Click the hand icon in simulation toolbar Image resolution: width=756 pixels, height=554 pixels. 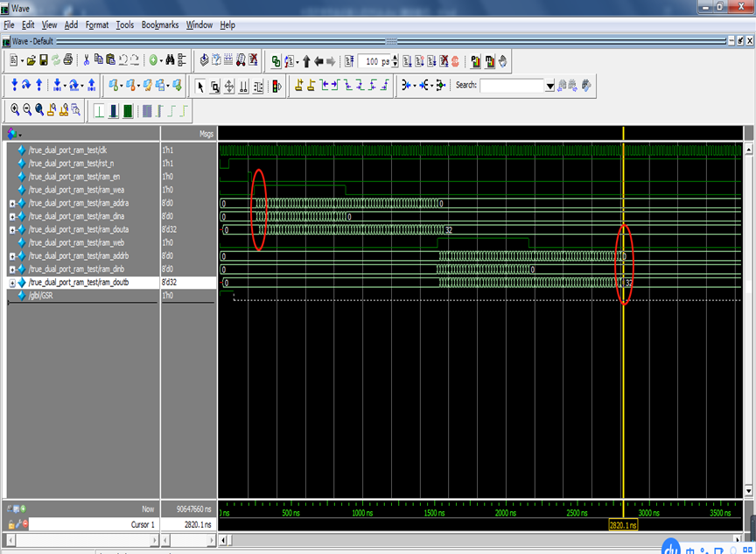[503, 61]
